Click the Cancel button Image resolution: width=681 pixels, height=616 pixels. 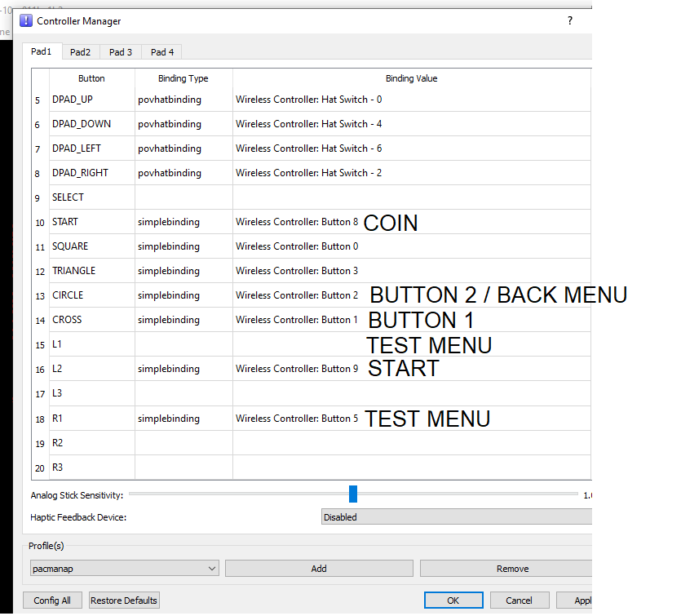(x=519, y=600)
